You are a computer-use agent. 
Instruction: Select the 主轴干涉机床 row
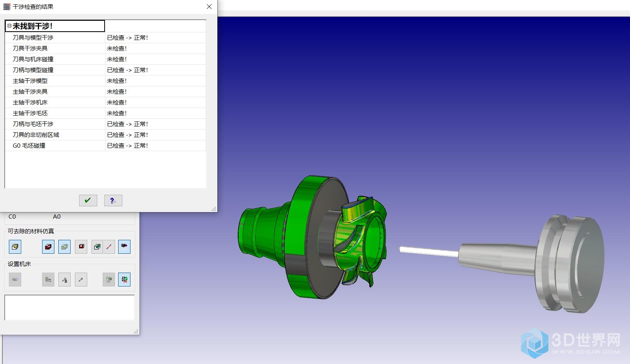pos(105,102)
